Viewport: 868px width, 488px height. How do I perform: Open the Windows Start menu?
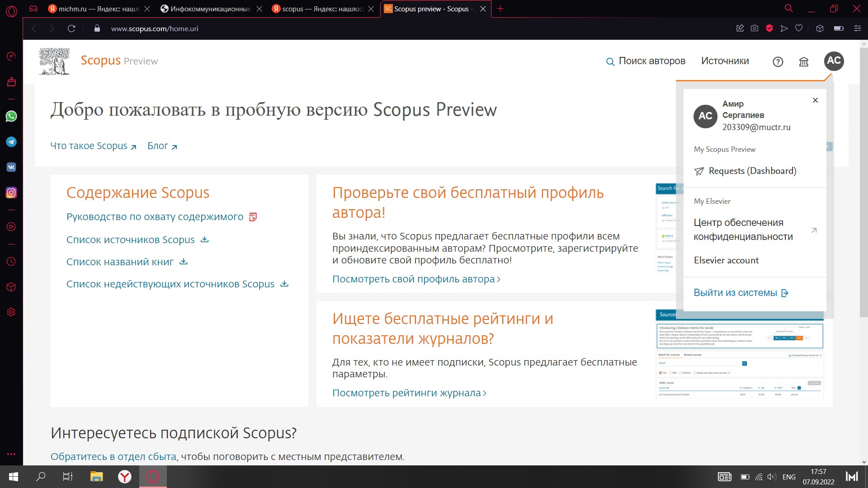[14, 477]
